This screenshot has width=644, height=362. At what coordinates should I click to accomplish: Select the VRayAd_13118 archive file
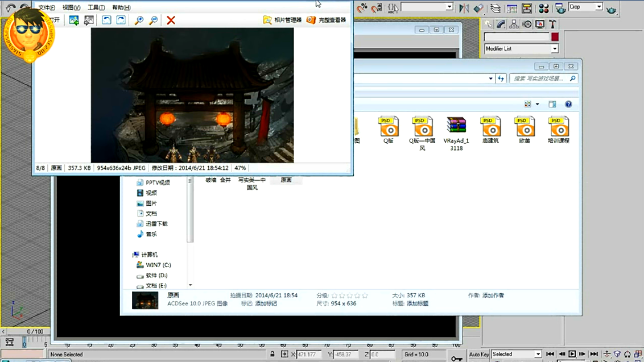[x=456, y=134]
